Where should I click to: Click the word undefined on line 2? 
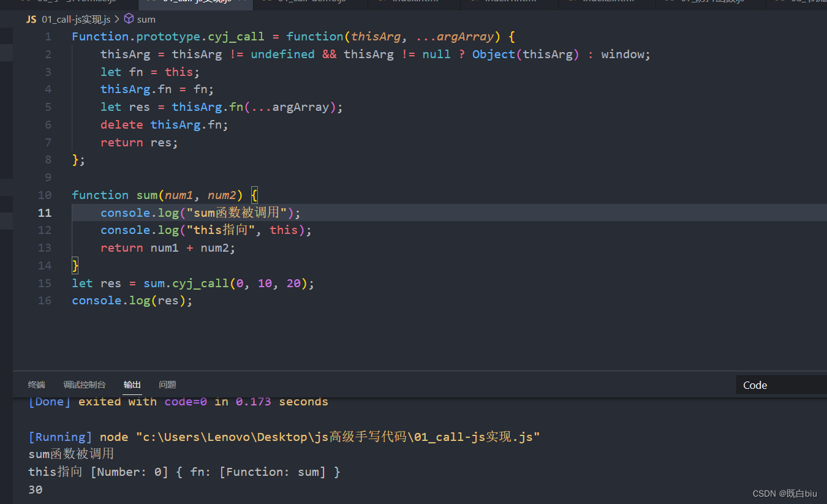(282, 55)
